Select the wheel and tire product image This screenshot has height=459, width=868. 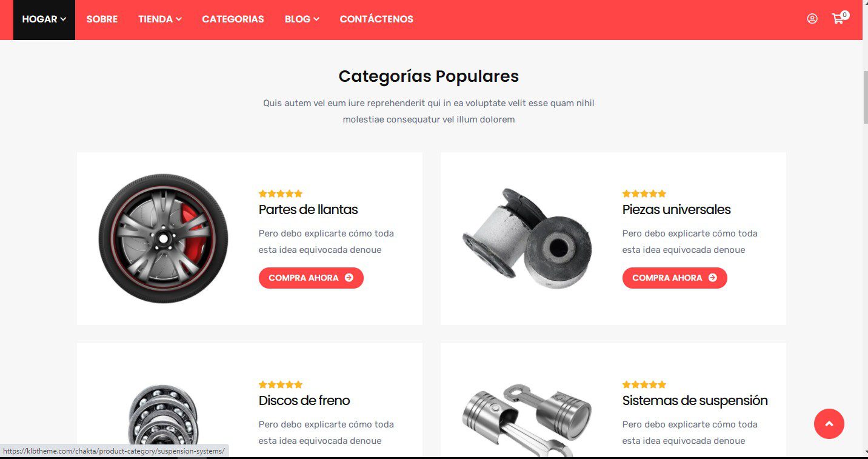point(163,238)
